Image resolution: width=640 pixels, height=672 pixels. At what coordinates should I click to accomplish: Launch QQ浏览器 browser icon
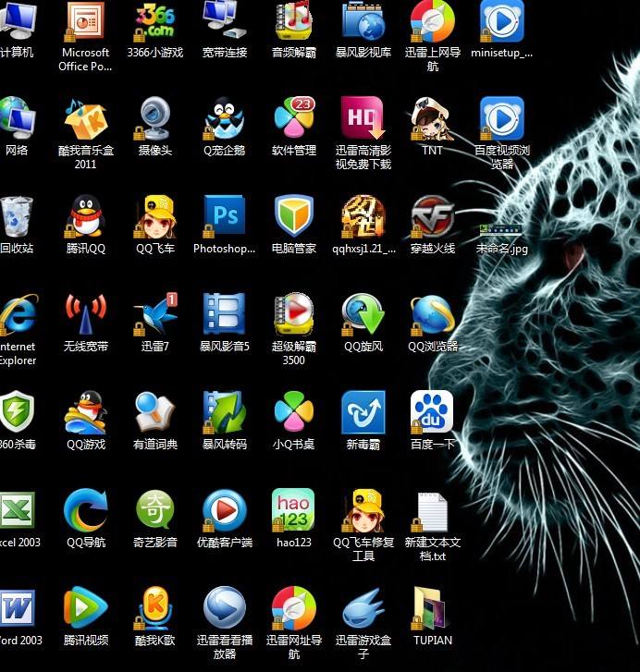[x=433, y=315]
